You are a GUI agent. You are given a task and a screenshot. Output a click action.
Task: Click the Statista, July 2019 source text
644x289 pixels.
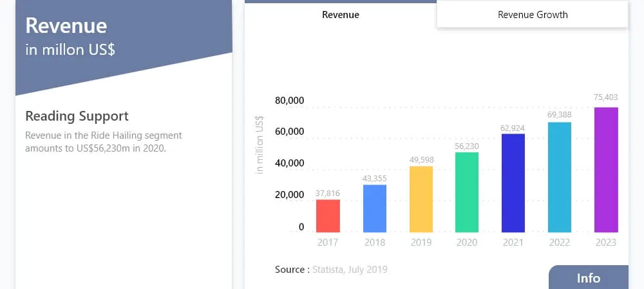tap(350, 270)
